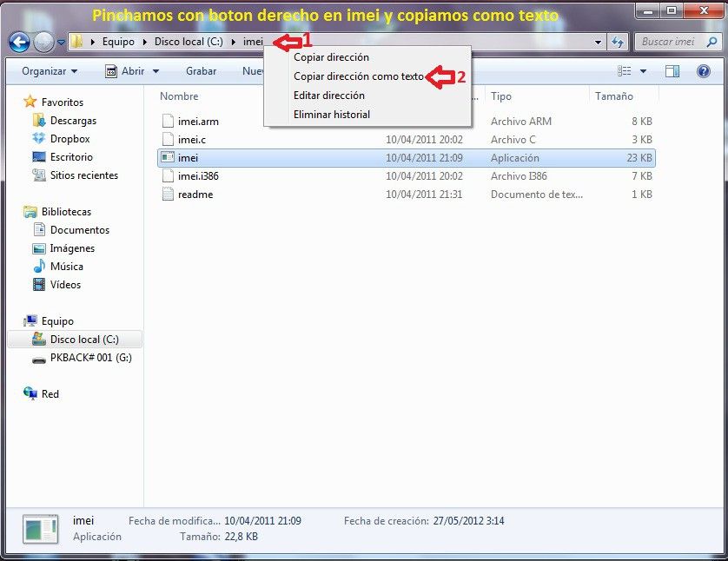Open Bibliotecas in the navigation pane
Screen dimensions: 728x561
66,212
